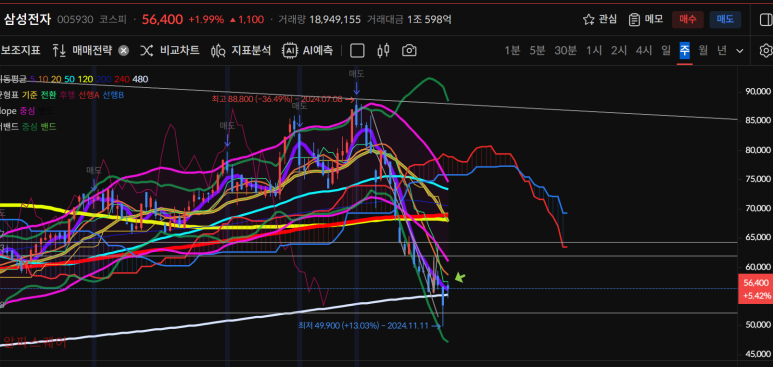Toggle the side panel icon at top right

(x=766, y=19)
